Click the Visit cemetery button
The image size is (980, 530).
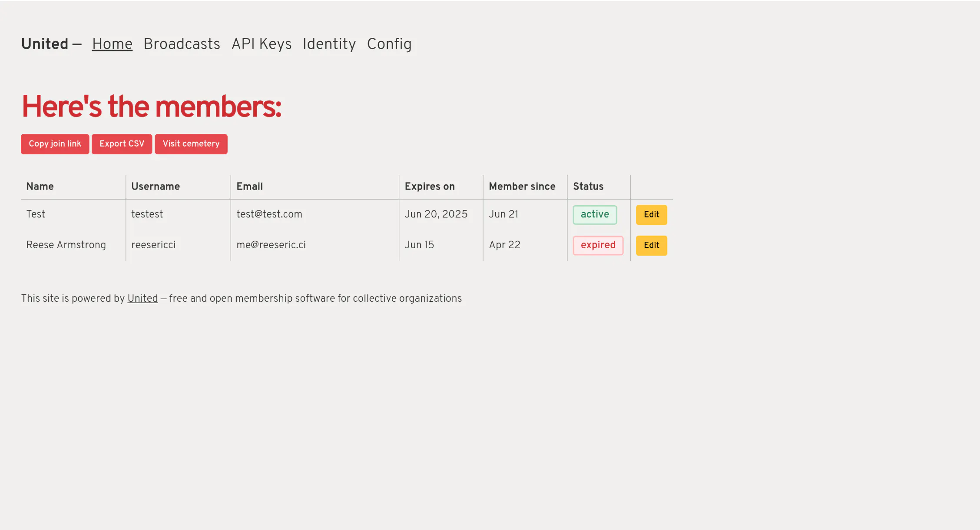191,144
